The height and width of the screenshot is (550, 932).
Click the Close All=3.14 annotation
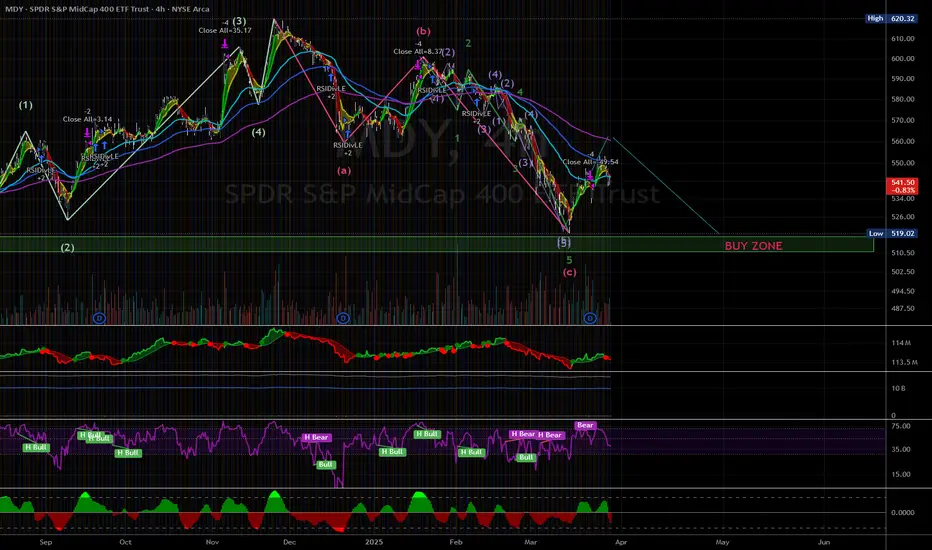[87, 119]
